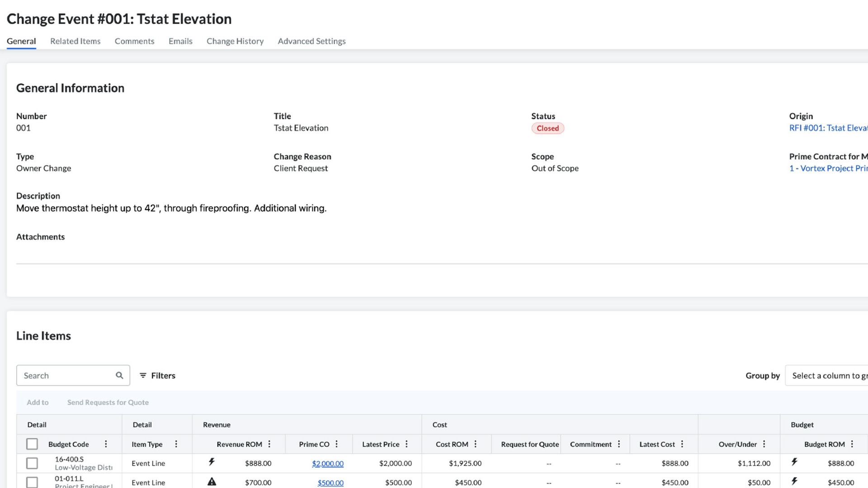Check the 01-011.L line item checkbox
The image size is (868, 488).
pyautogui.click(x=32, y=482)
